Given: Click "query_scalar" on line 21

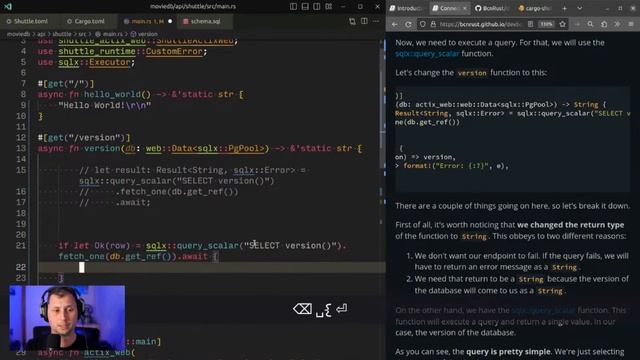Looking at the screenshot, I should click(x=207, y=246).
